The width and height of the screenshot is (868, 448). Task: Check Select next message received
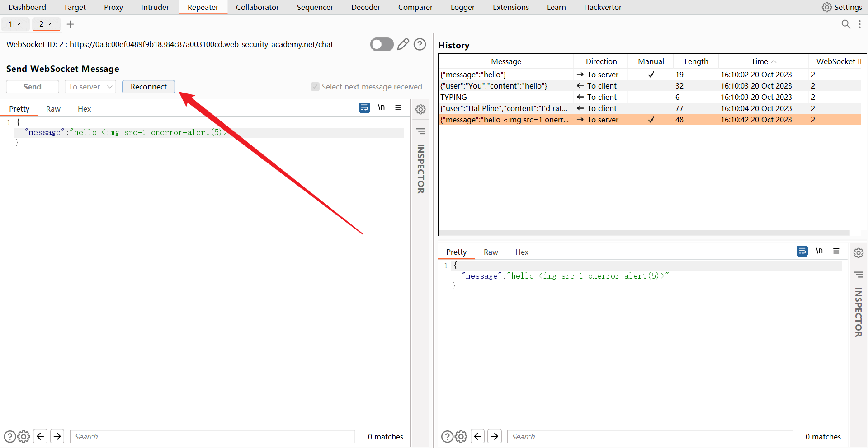point(315,87)
